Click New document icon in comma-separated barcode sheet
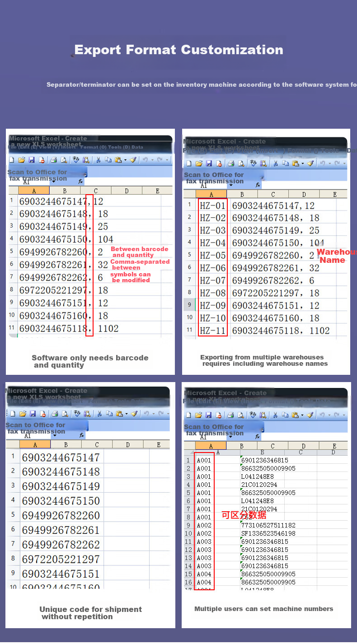Viewport: 357px width, 644px height. 11,160
